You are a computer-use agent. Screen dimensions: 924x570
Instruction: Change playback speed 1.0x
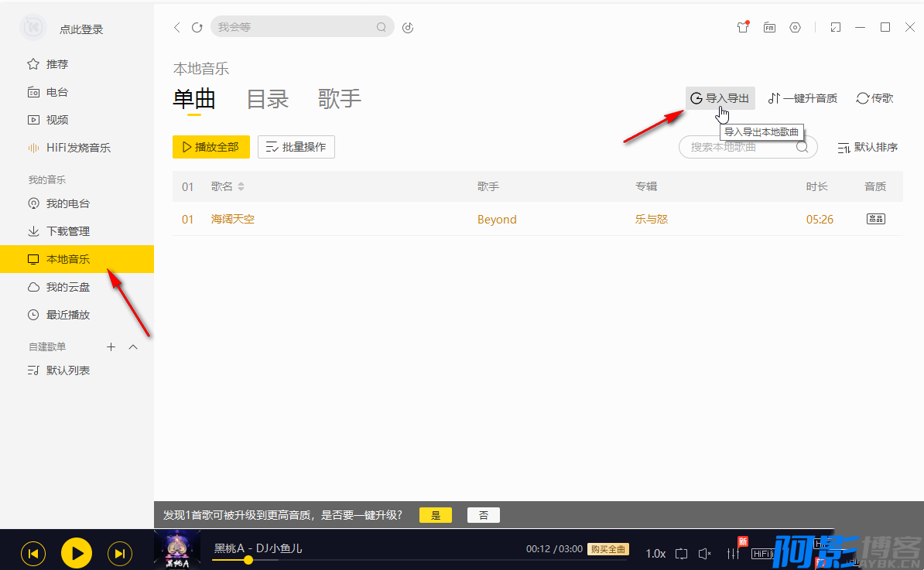pyautogui.click(x=655, y=553)
